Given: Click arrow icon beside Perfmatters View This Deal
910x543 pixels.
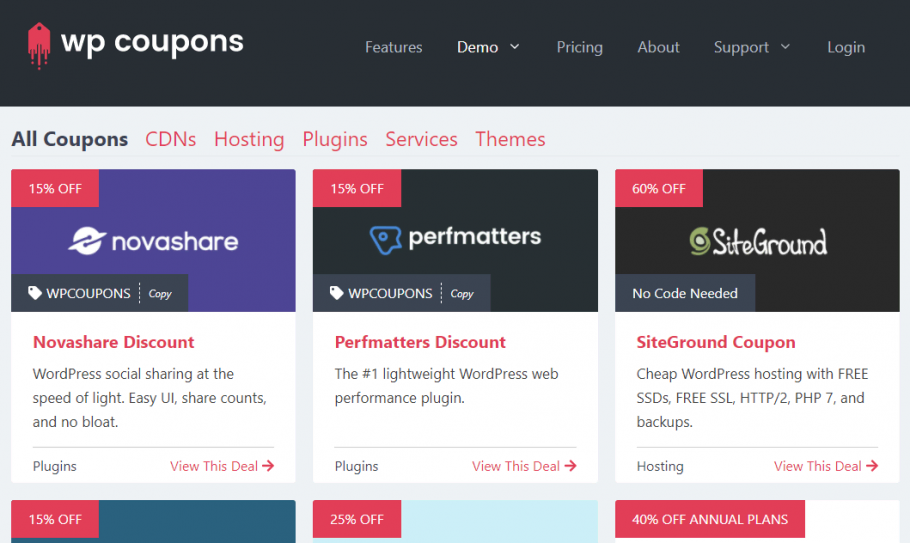Looking at the screenshot, I should [570, 466].
